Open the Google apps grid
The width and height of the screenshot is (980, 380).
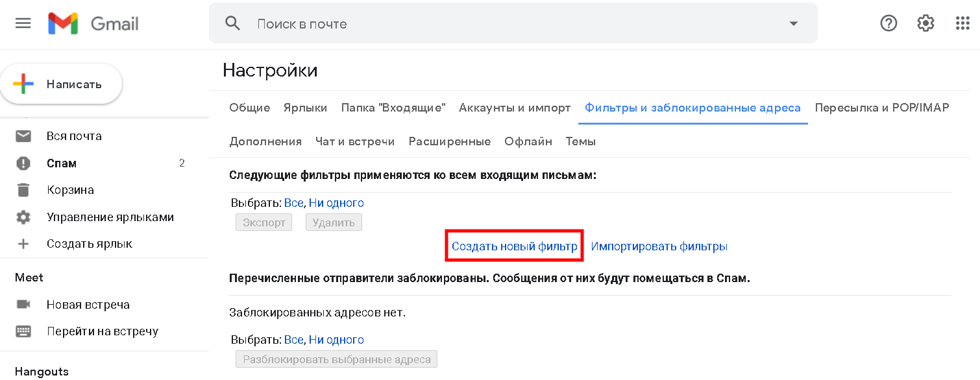click(962, 23)
